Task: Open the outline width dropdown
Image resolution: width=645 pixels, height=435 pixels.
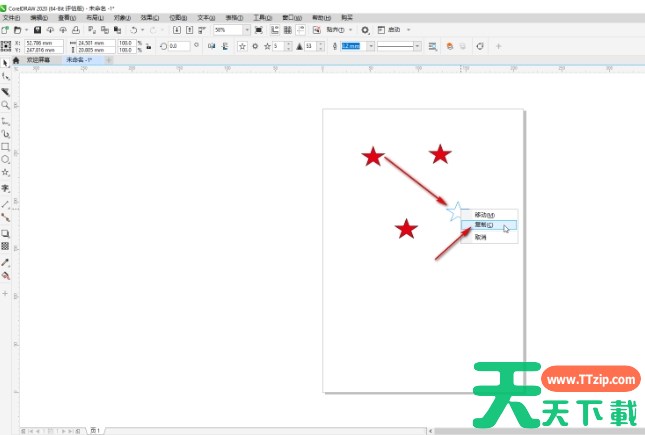Action: (x=372, y=46)
